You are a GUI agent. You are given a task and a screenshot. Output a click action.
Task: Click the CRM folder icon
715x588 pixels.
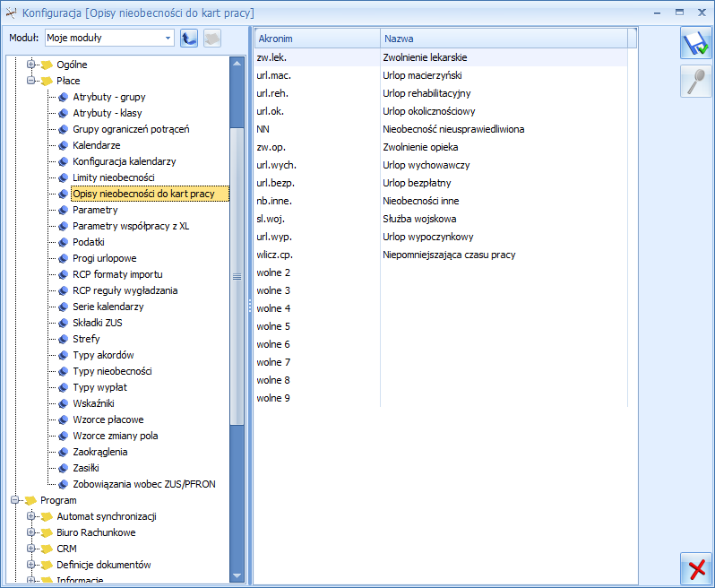click(47, 549)
